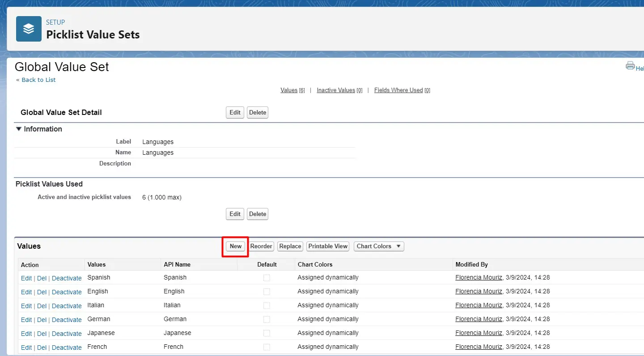Click Edit in Global Value Set Detail header
Viewport: 644px width, 356px height.
[235, 113]
